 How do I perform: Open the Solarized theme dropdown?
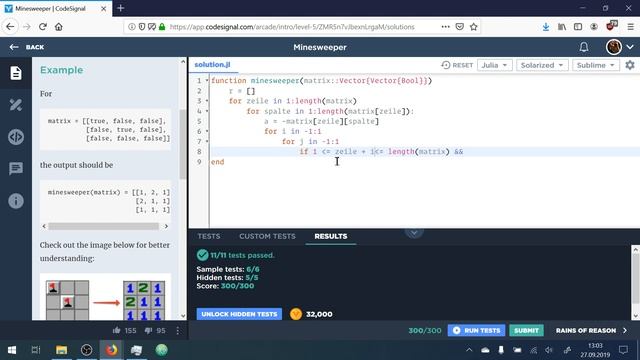542,65
